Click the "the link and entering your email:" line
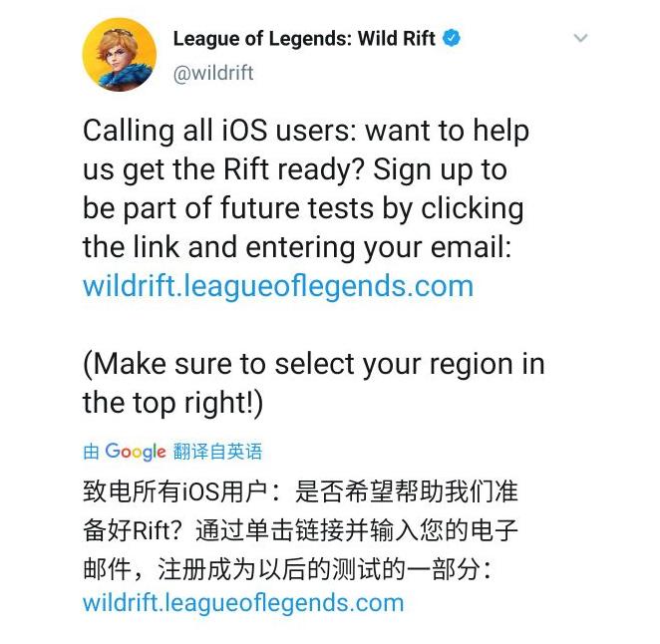 (297, 247)
